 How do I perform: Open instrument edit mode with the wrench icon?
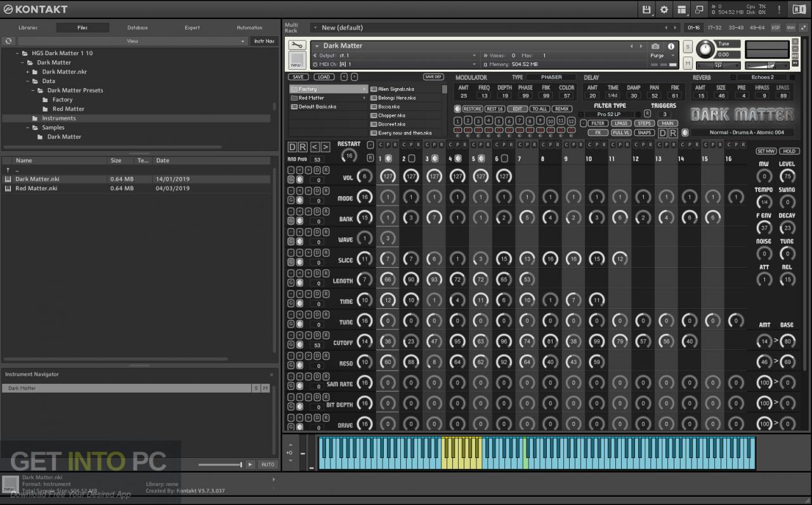[297, 46]
